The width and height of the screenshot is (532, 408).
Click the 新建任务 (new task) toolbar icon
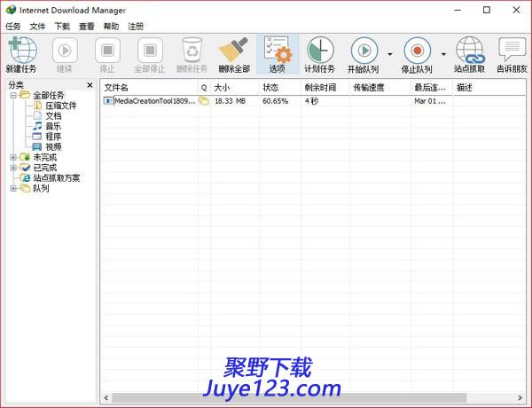click(x=22, y=51)
